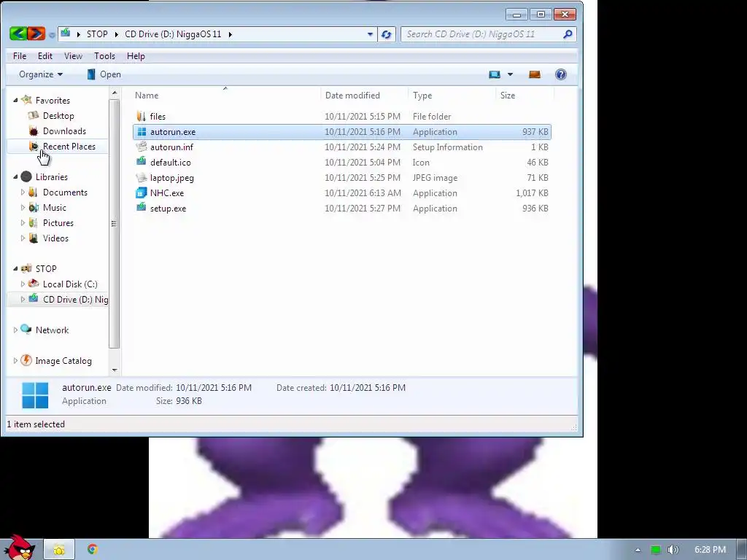Viewport: 747px width, 560px height.
Task: Refresh the folder view
Action: 387,34
